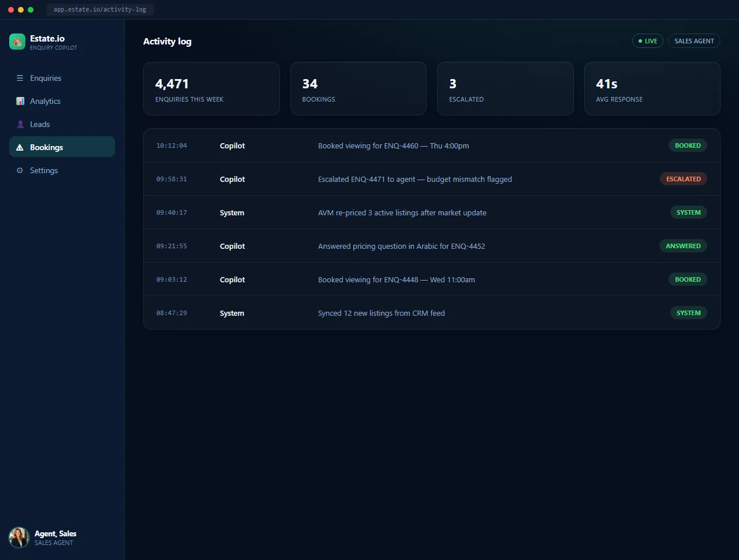Click the SALES AGENT role pill
This screenshot has height=560, width=739.
(x=694, y=41)
